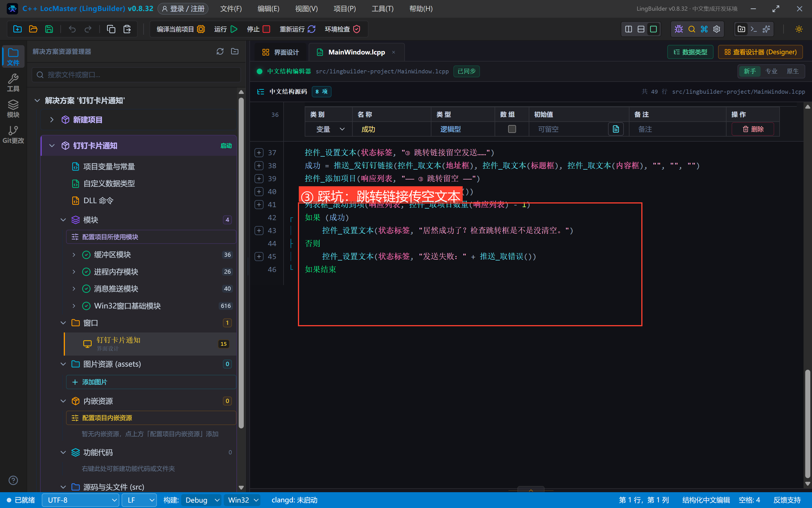Open the initial value document editor icon
Image resolution: width=812 pixels, height=508 pixels.
tap(616, 129)
